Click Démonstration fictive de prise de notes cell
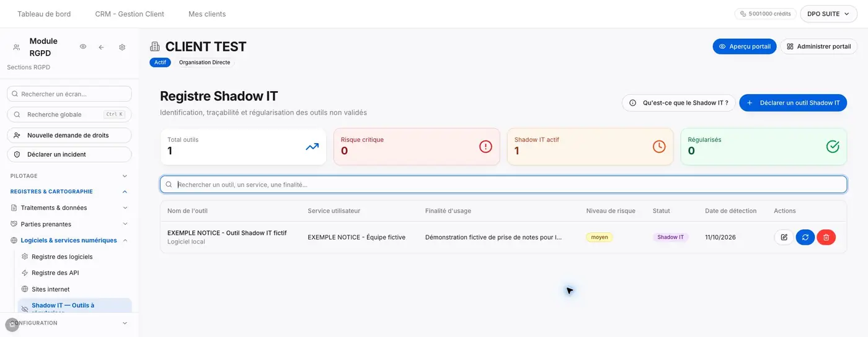 coord(494,237)
